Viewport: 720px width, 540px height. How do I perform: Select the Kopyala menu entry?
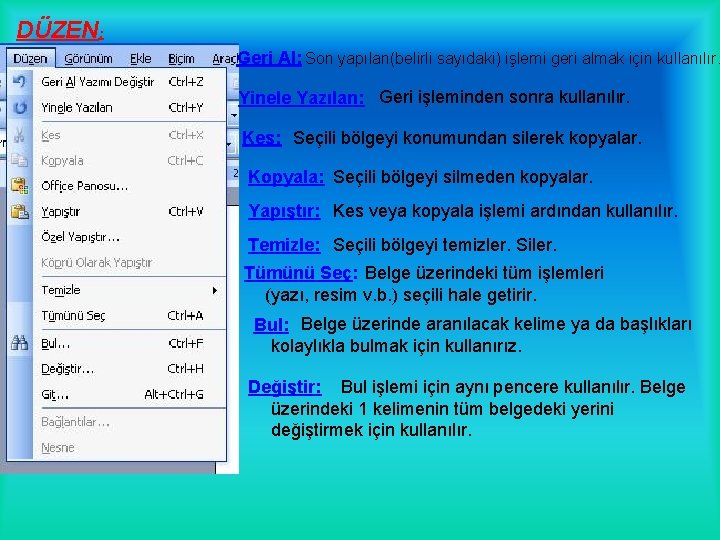coord(129,160)
